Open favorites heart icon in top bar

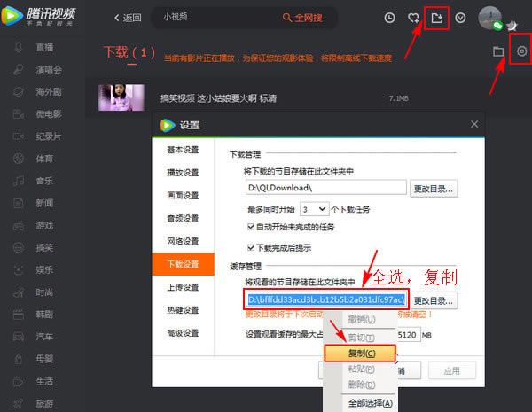[x=413, y=18]
